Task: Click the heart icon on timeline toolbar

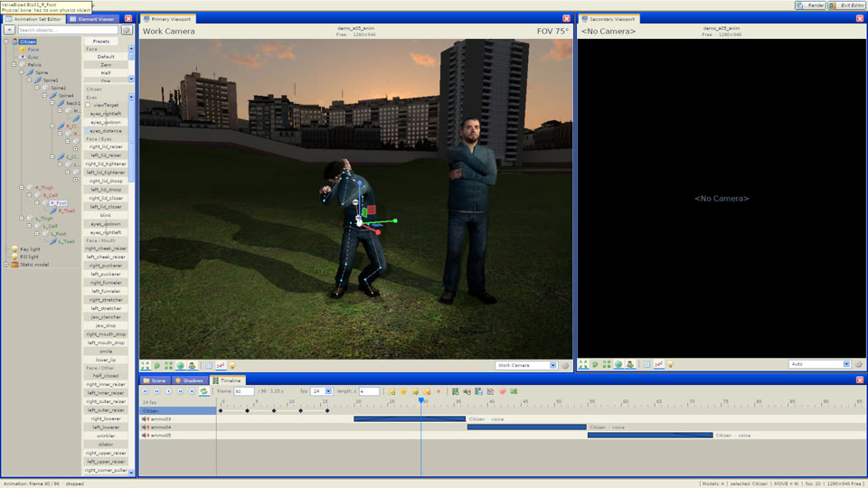Action: point(502,391)
